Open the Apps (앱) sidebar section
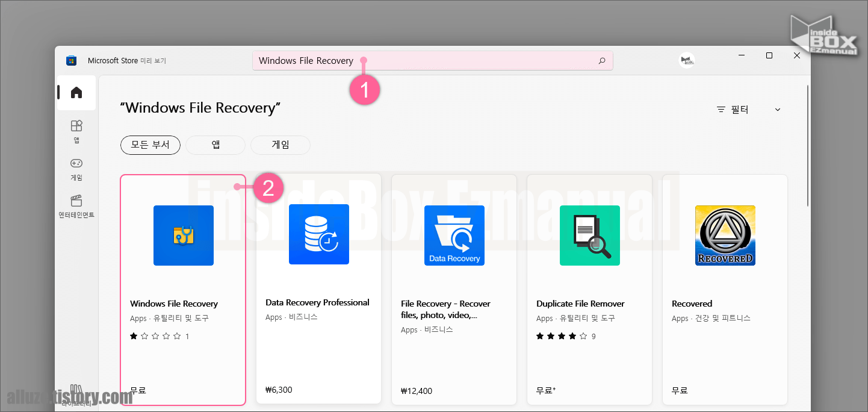 pyautogui.click(x=76, y=132)
